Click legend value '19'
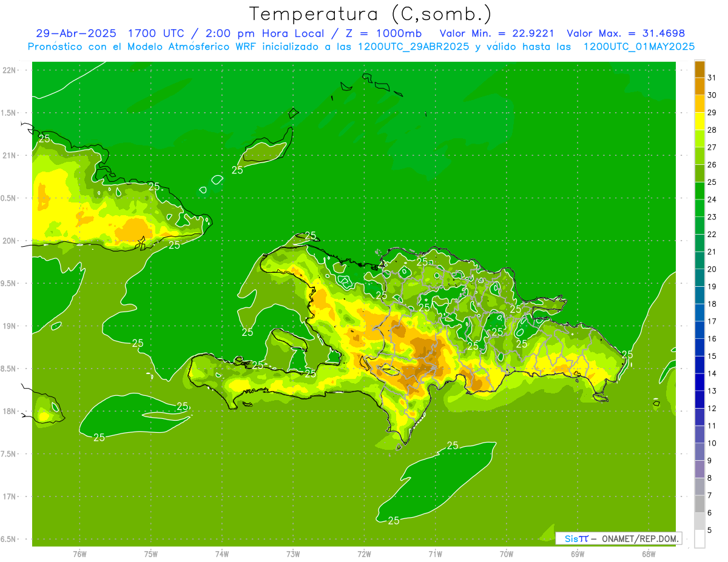Screen dimensions: 728x562 tap(712, 286)
